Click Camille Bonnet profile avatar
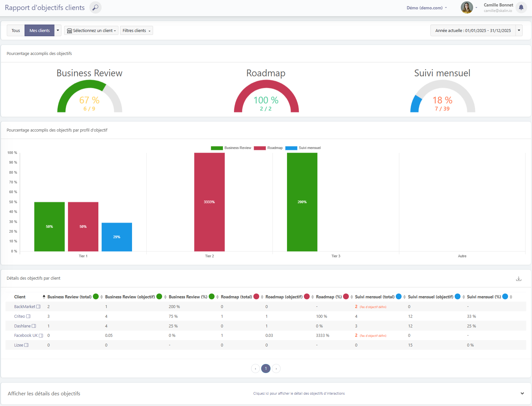The image size is (532, 406). [x=467, y=7]
